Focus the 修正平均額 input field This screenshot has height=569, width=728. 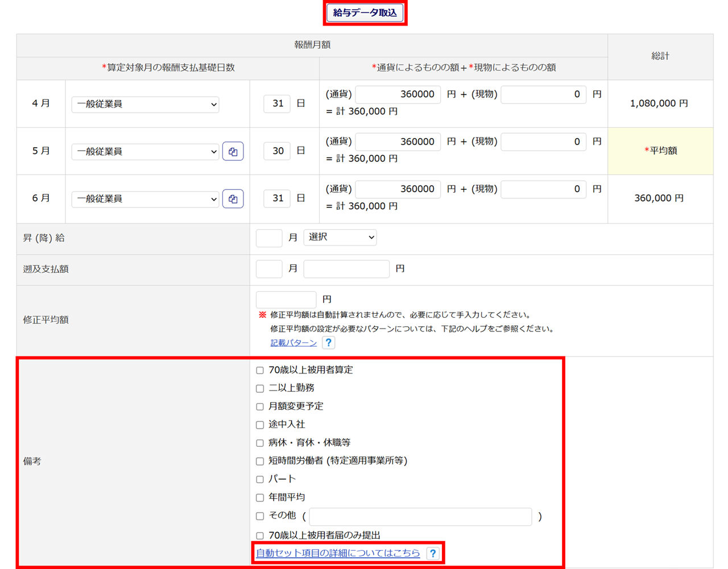tap(286, 300)
